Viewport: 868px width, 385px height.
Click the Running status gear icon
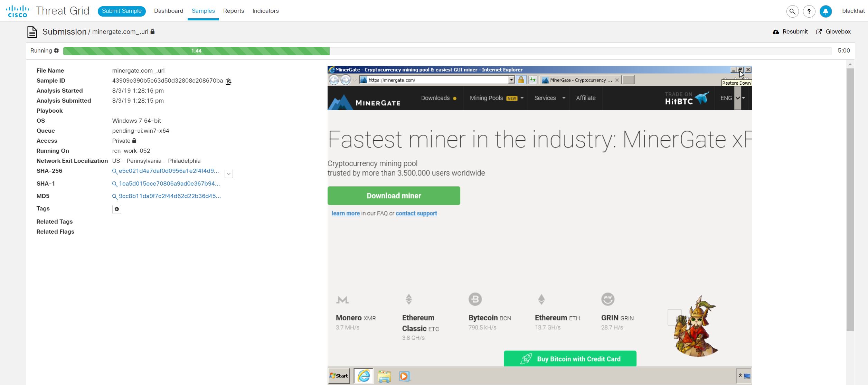point(56,51)
